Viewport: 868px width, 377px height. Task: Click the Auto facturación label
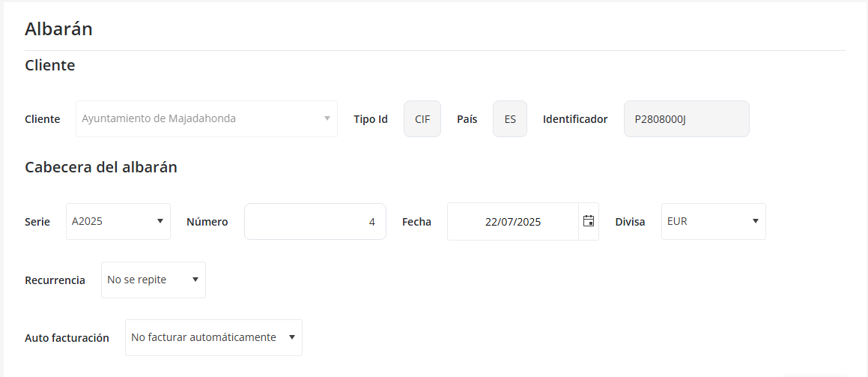click(x=67, y=338)
